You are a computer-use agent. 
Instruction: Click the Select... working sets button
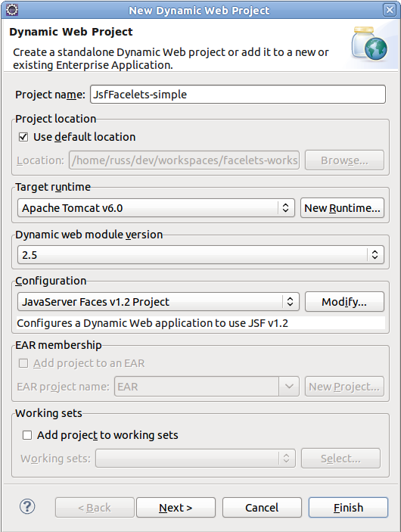340,459
